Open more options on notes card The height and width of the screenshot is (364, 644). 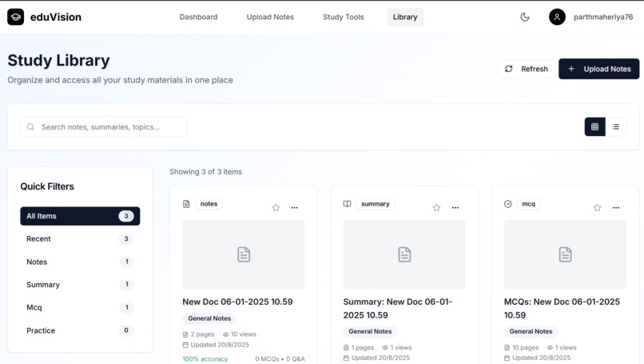point(295,208)
